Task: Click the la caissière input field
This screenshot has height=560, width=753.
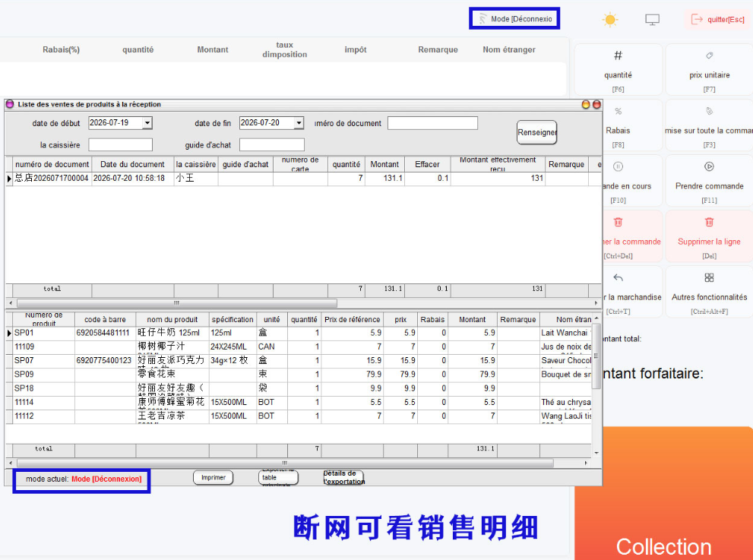Action: 121,144
